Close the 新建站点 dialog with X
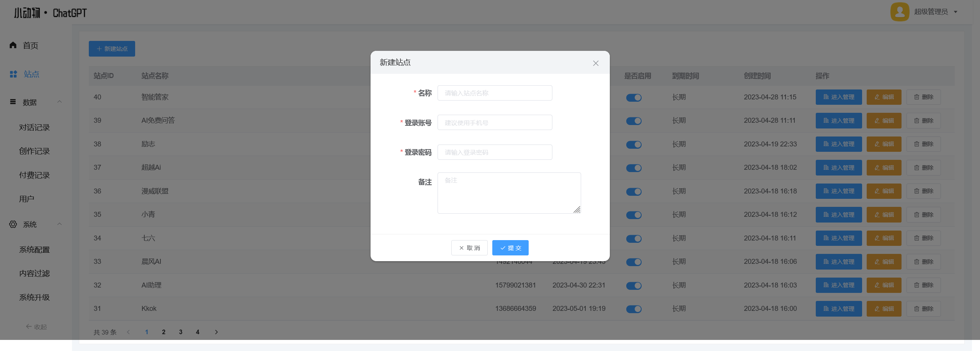The width and height of the screenshot is (980, 351). point(596,63)
